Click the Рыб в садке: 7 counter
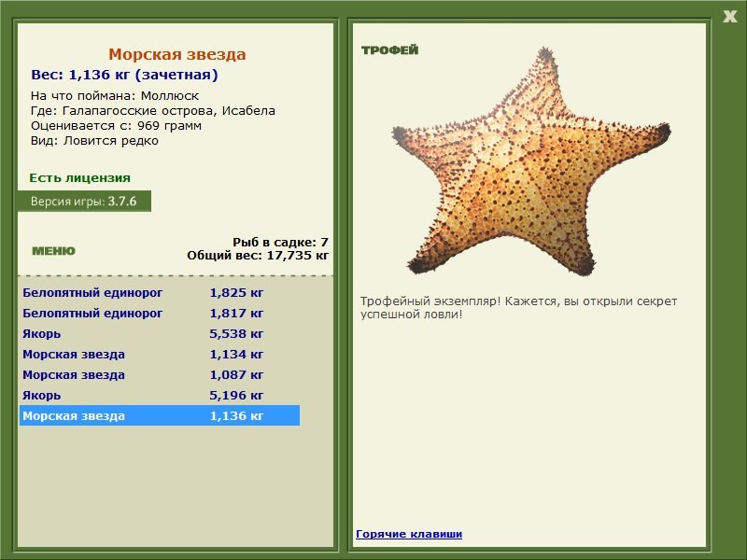Screen dimensions: 747x560 (x=281, y=242)
